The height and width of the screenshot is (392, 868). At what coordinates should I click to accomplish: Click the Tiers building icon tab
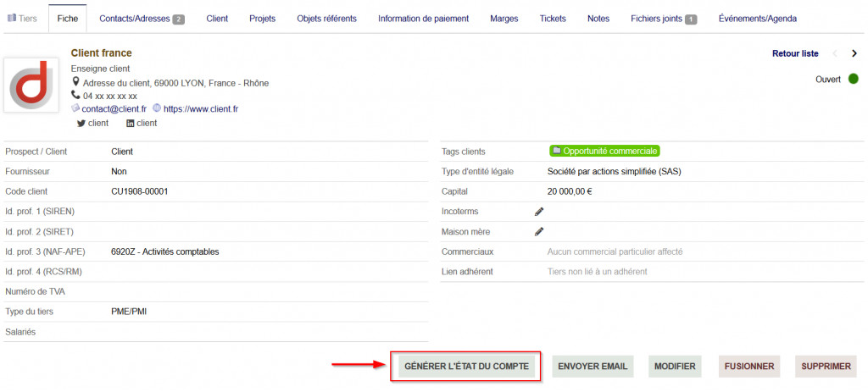pos(22,19)
